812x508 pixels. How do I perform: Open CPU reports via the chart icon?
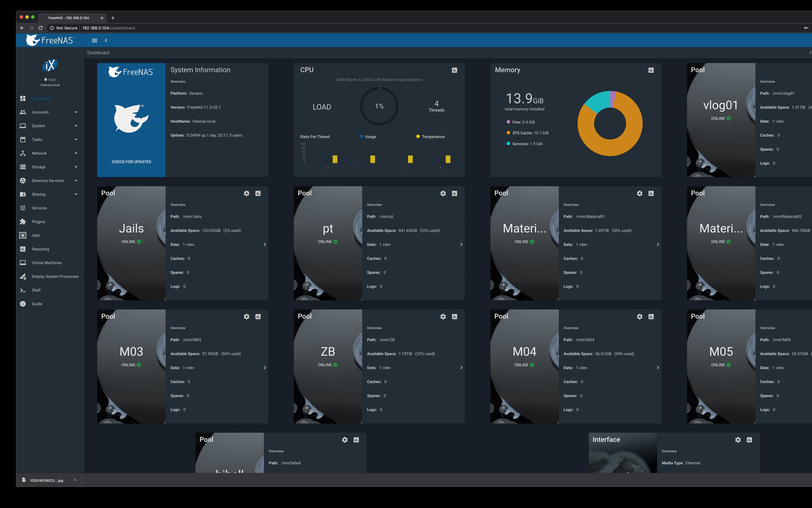454,70
